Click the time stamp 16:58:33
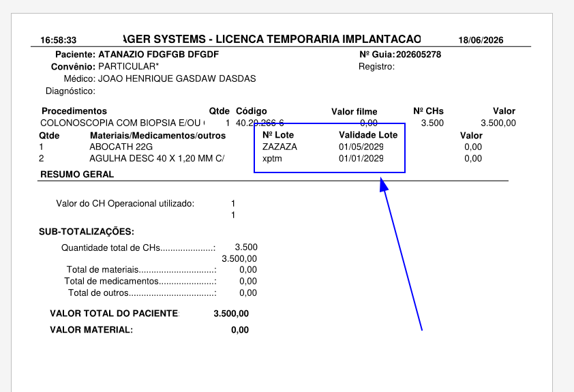Screen dimensions: 574x392 pyautogui.click(x=58, y=40)
